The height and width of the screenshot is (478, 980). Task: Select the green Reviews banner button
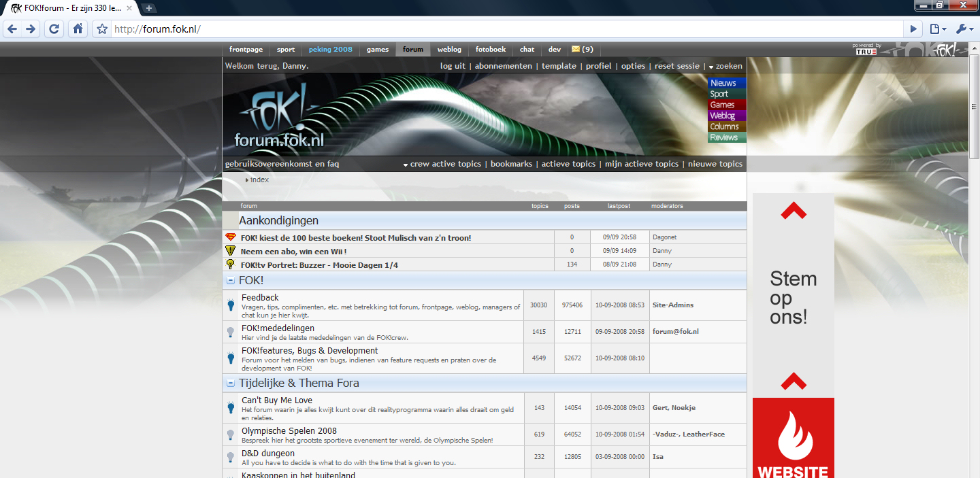point(727,137)
